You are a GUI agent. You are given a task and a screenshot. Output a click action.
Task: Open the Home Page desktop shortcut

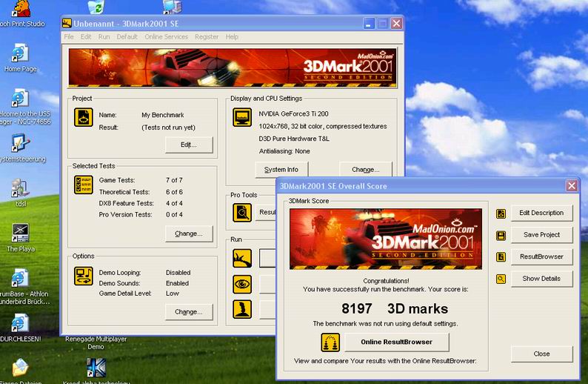pos(20,58)
